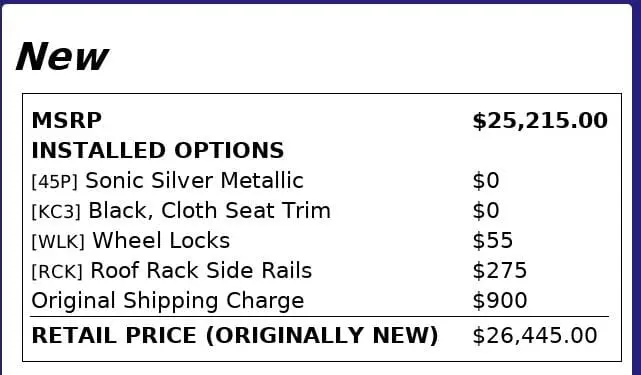Viewport: 641px width, 375px height.
Task: Click RETAIL PRICE (ORIGINALLY NEW) label
Action: click(x=235, y=336)
